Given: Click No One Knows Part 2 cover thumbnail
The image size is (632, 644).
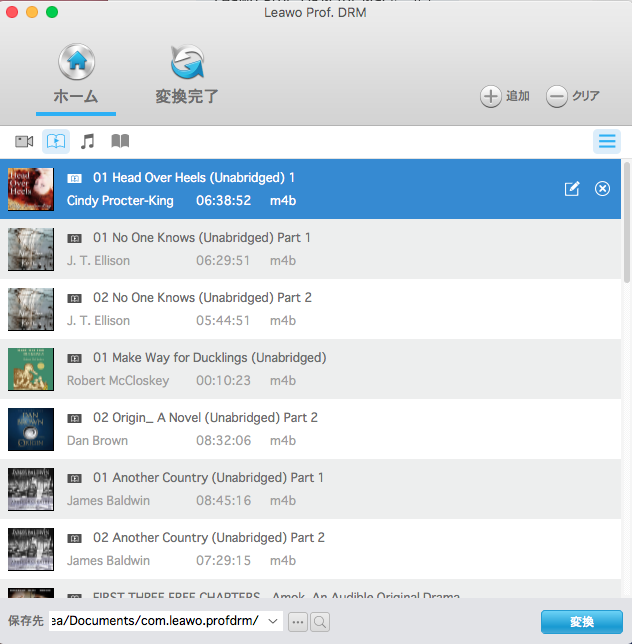Looking at the screenshot, I should [x=31, y=309].
